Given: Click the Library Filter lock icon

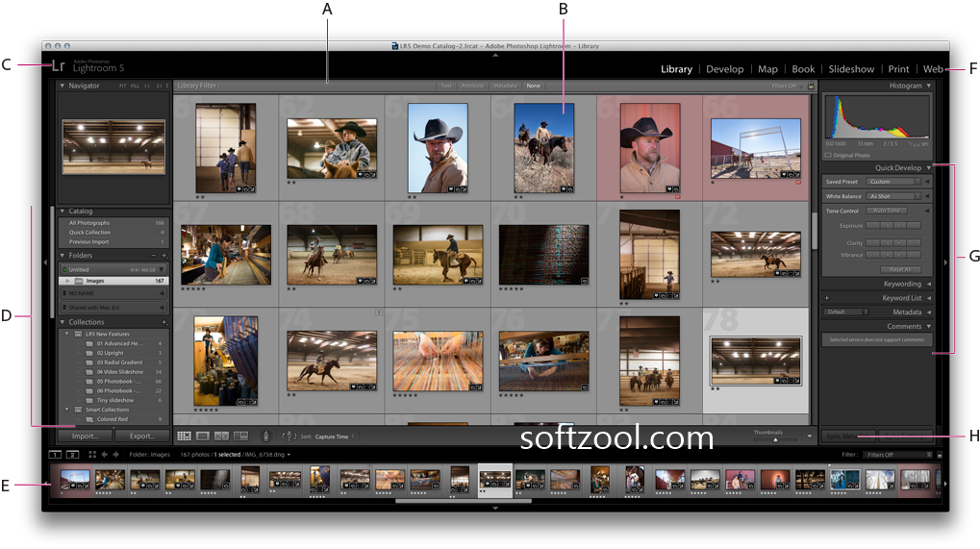Looking at the screenshot, I should point(812,86).
